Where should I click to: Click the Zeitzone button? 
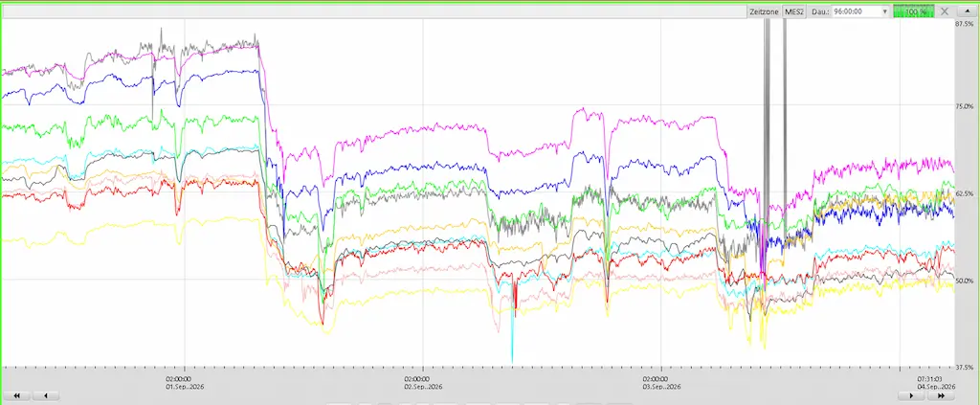click(x=764, y=11)
